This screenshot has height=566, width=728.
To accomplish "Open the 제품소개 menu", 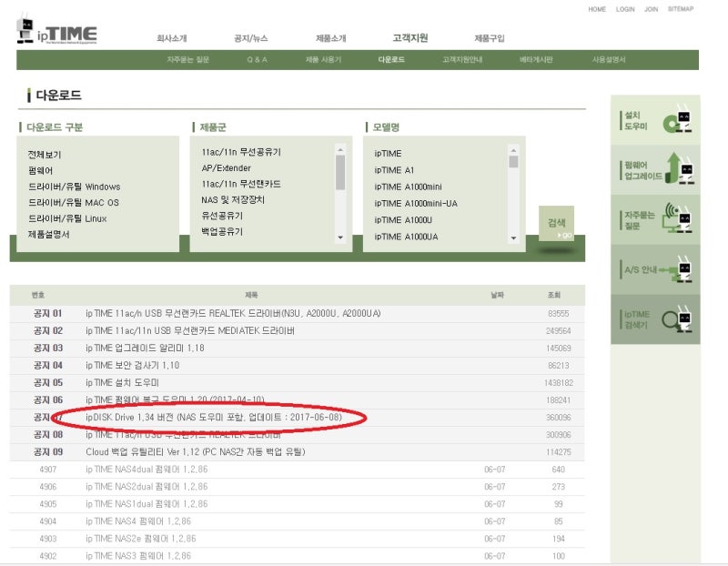I will click(x=331, y=38).
